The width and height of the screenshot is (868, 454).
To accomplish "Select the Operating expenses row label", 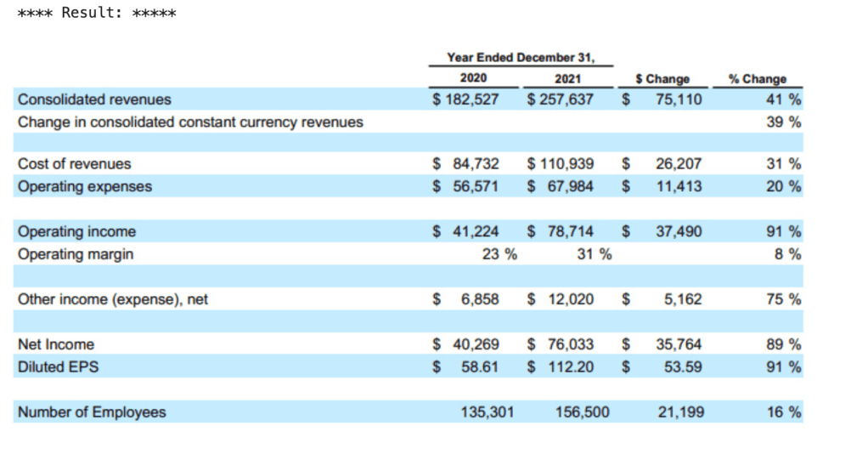I will [85, 186].
